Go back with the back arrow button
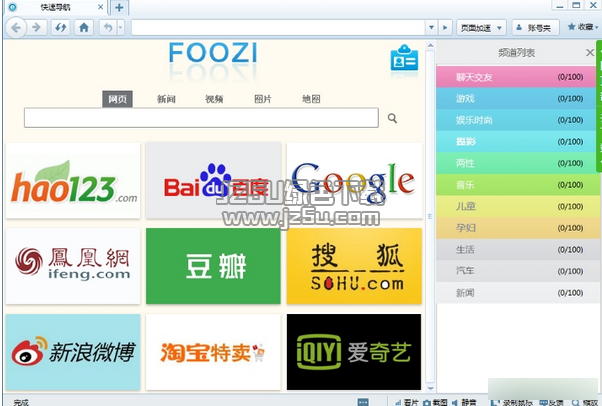The height and width of the screenshot is (406, 602). coord(16,28)
